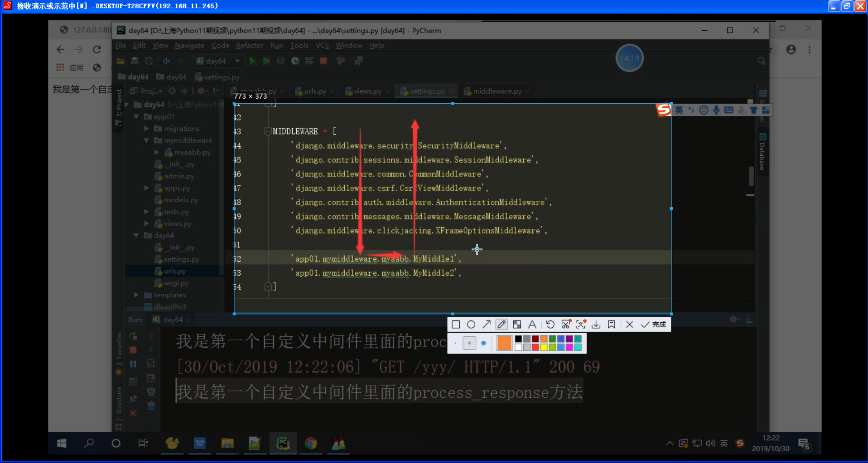Open the Refactor menu
Viewport: 868px width, 463px height.
pyautogui.click(x=250, y=46)
